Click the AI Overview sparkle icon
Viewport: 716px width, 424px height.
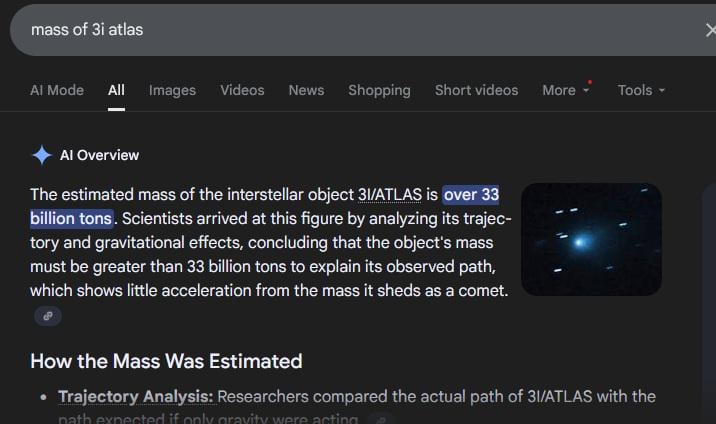click(x=42, y=155)
